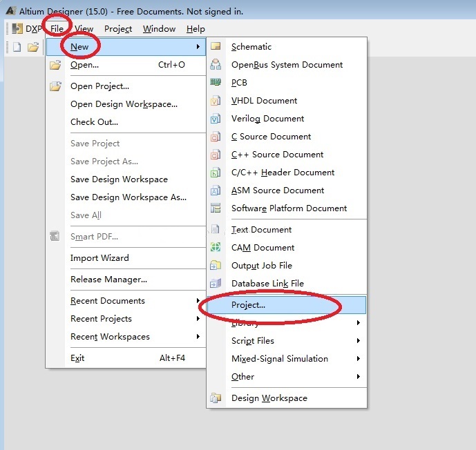Screen dimensions: 476x450
Task: Click the Software Platform Document icon
Action: point(216,208)
